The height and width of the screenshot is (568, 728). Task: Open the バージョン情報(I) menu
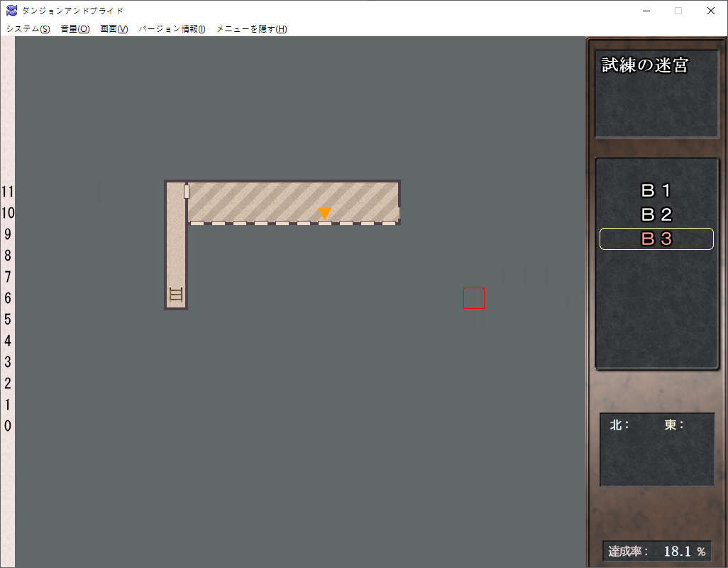coord(172,29)
